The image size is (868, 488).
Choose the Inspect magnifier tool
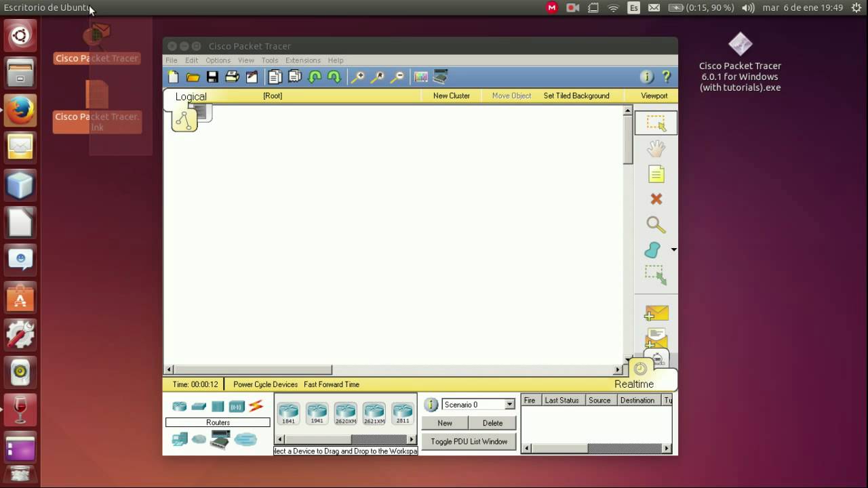(656, 224)
